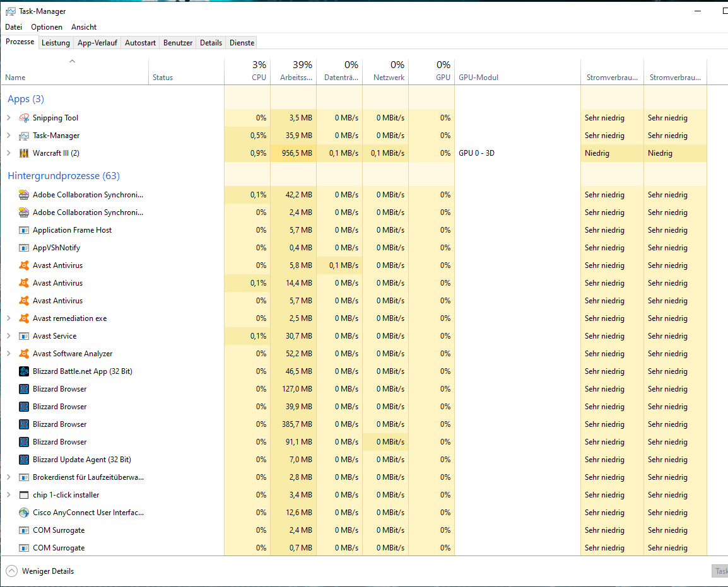The height and width of the screenshot is (587, 728).
Task: Select the 0,5% CPU cell
Action: point(247,136)
